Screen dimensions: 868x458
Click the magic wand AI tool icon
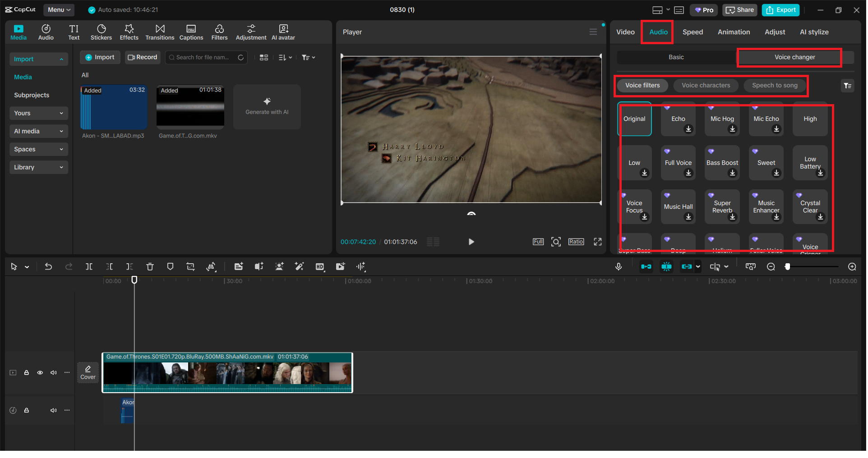[299, 267]
